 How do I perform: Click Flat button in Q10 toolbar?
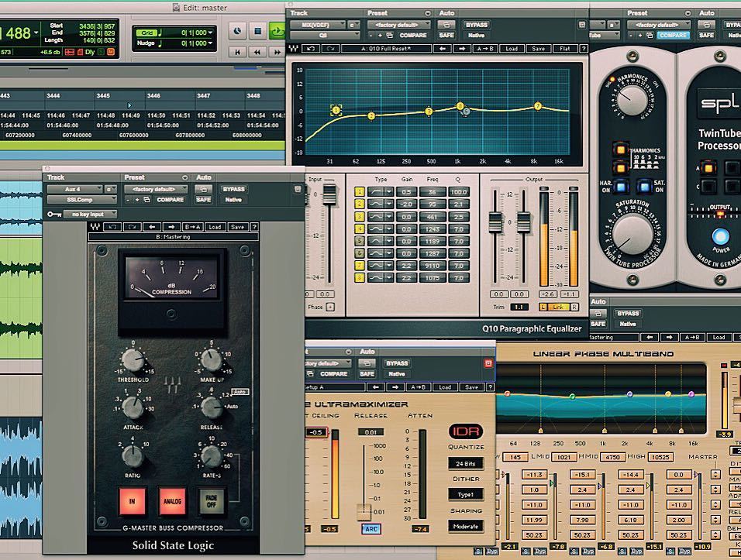564,49
